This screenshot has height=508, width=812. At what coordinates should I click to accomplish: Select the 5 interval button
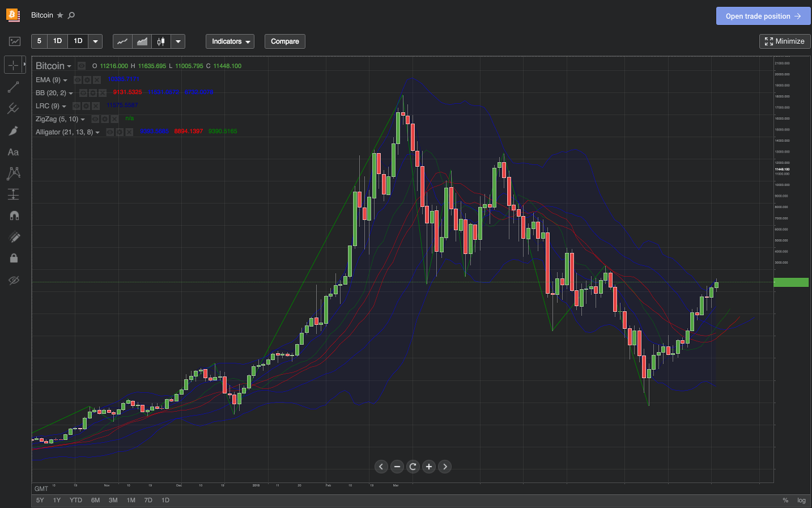point(39,41)
